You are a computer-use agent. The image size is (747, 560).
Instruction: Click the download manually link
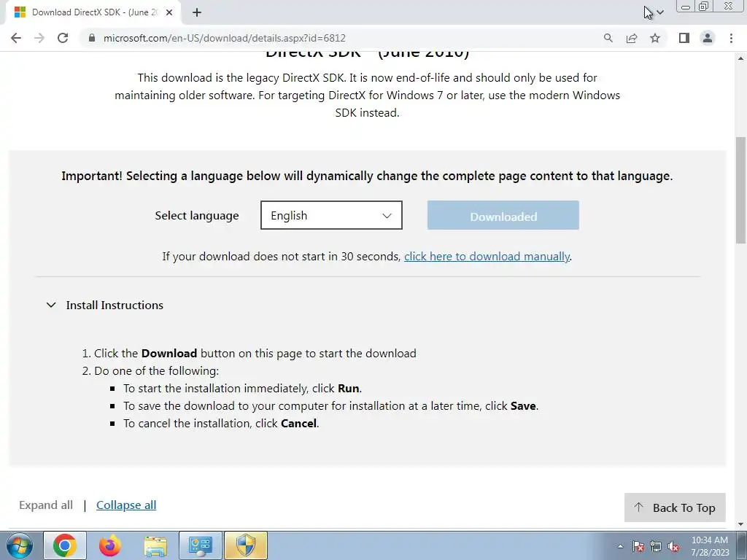pos(487,256)
